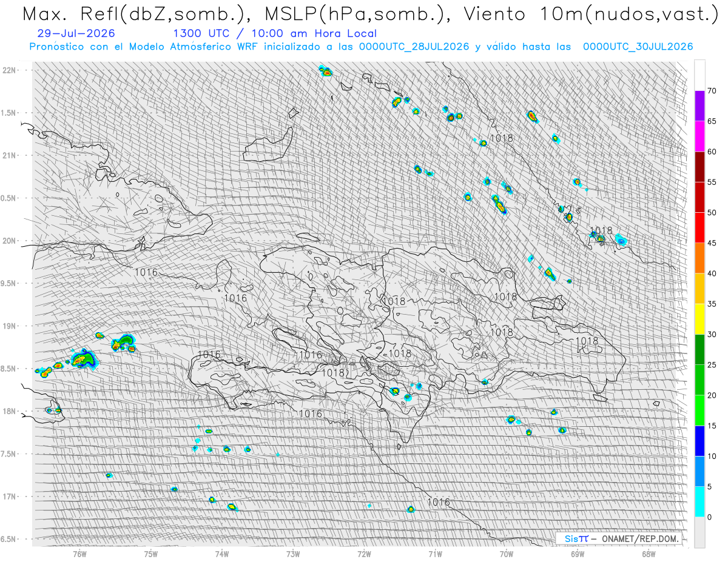This screenshot has width=728, height=562.
Task: Click the 70W longitude axis label
Action: point(507,554)
